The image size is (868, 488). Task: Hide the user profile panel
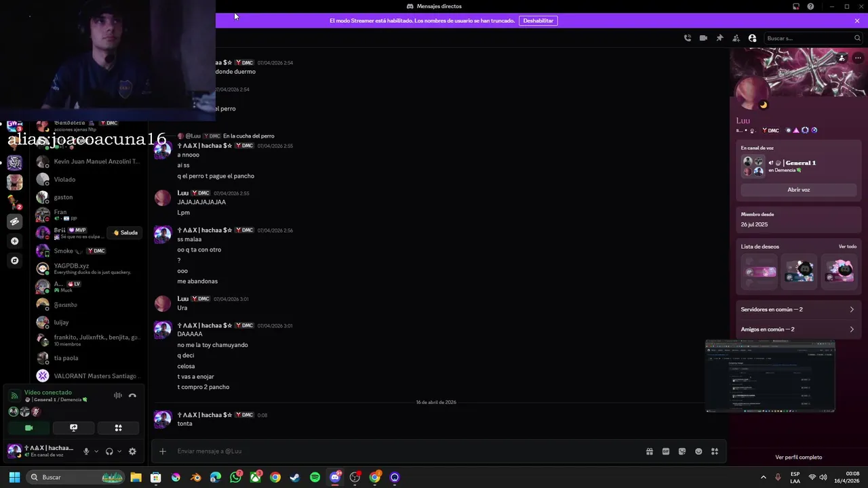tap(752, 38)
